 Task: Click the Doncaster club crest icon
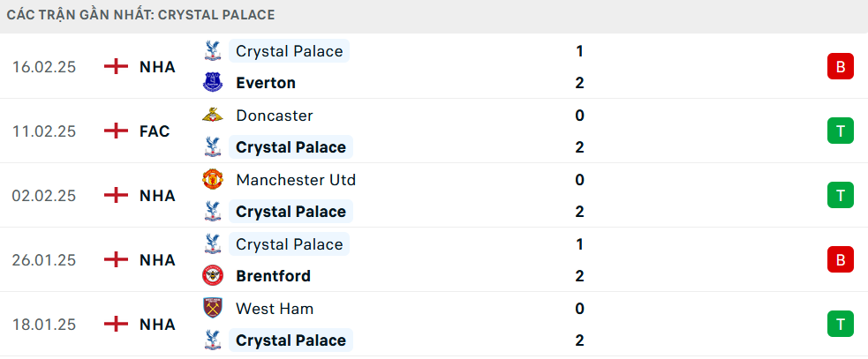coord(213,115)
